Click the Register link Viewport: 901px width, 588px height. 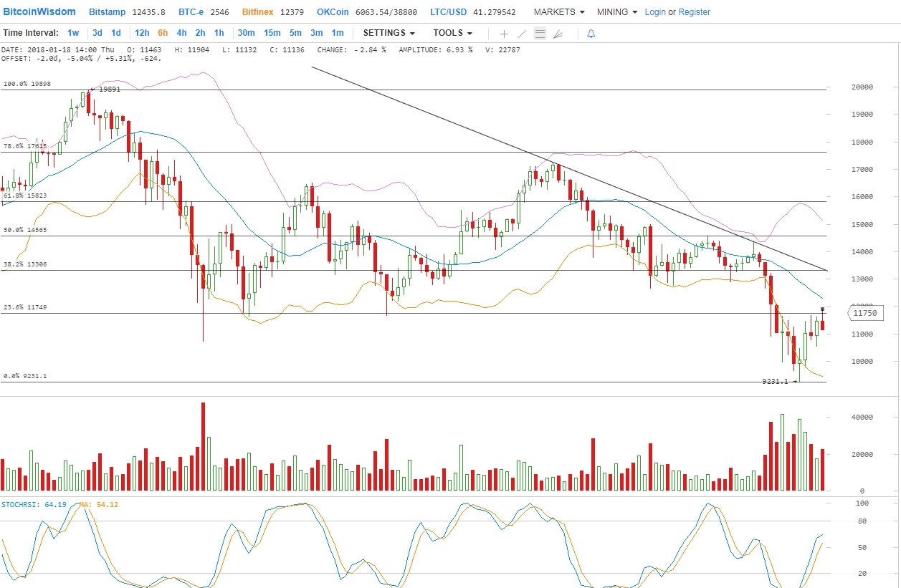(x=694, y=12)
